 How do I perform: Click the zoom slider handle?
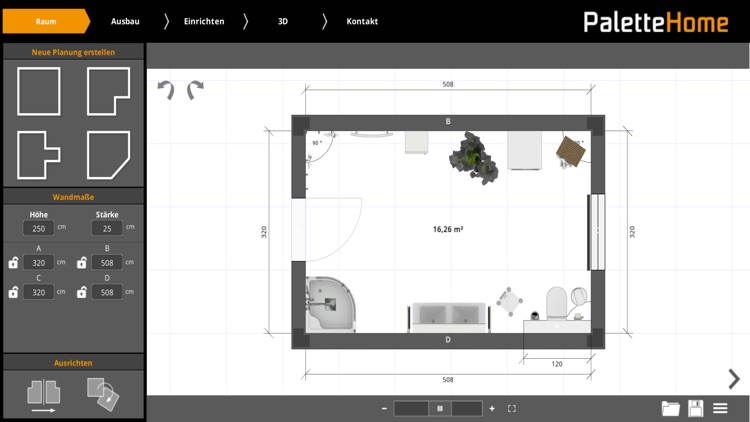click(x=440, y=408)
